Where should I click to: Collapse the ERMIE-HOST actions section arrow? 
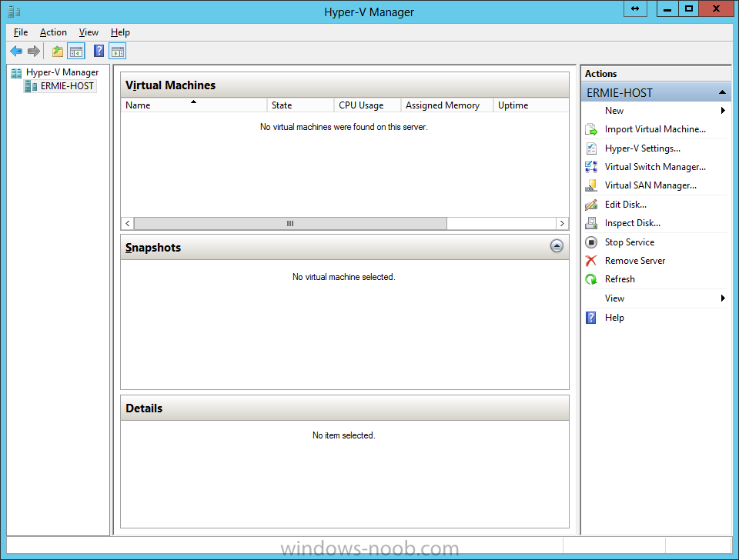(x=722, y=92)
